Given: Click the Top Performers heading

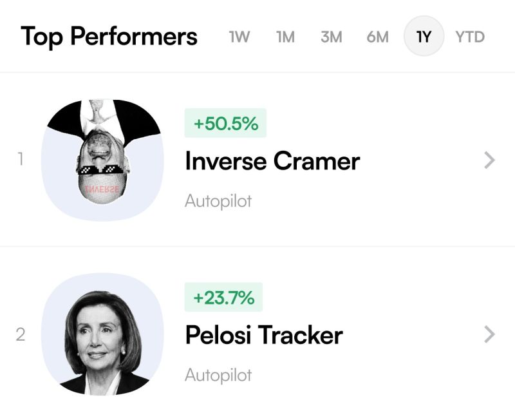Looking at the screenshot, I should click(x=109, y=37).
